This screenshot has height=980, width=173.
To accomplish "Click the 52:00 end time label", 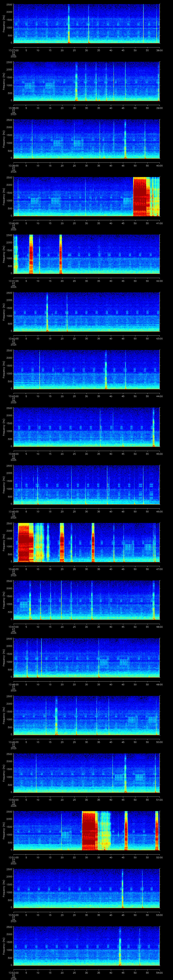I will point(159,857).
